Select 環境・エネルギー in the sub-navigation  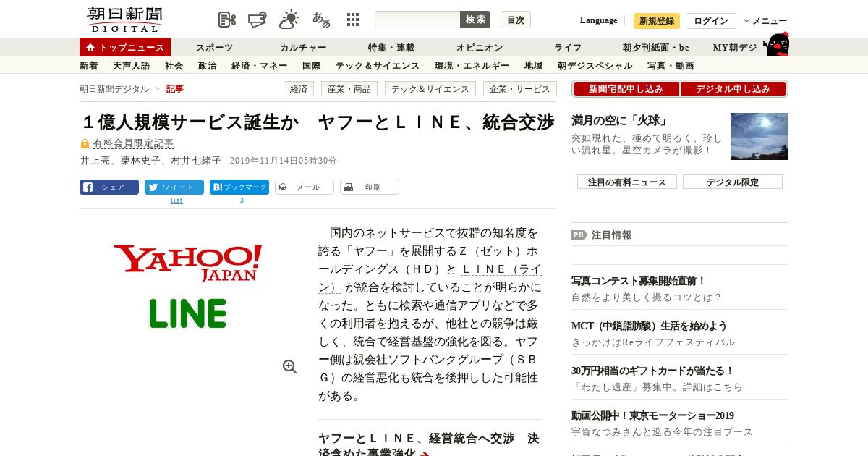pos(472,66)
